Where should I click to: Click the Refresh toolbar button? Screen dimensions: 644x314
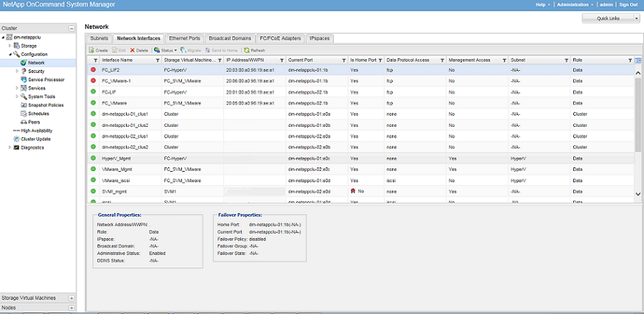255,50
